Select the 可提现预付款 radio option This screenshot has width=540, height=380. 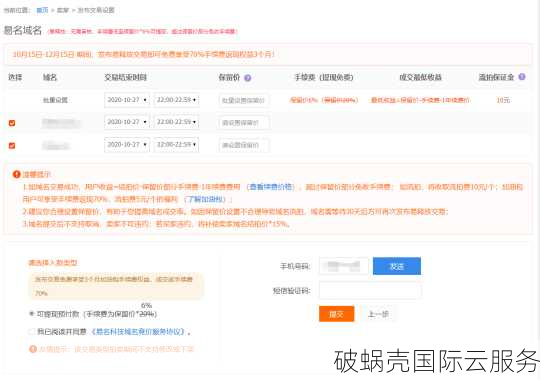pyautogui.click(x=32, y=314)
